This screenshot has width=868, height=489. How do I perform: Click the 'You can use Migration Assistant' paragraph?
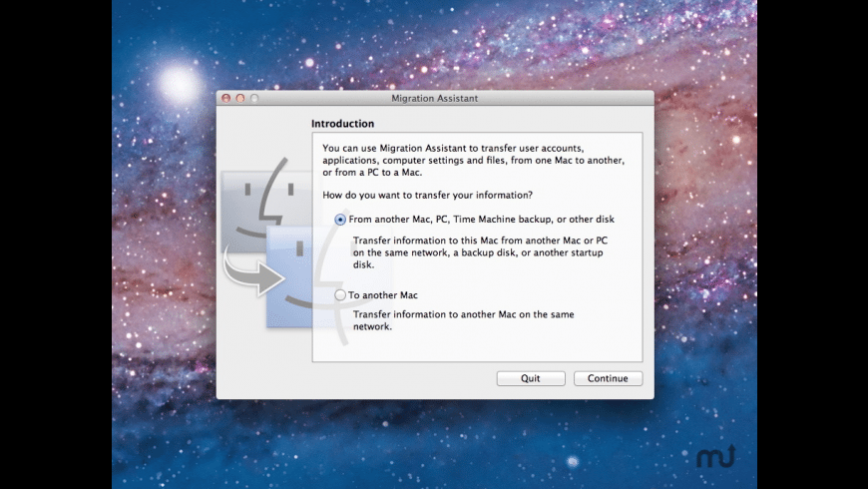(x=473, y=160)
